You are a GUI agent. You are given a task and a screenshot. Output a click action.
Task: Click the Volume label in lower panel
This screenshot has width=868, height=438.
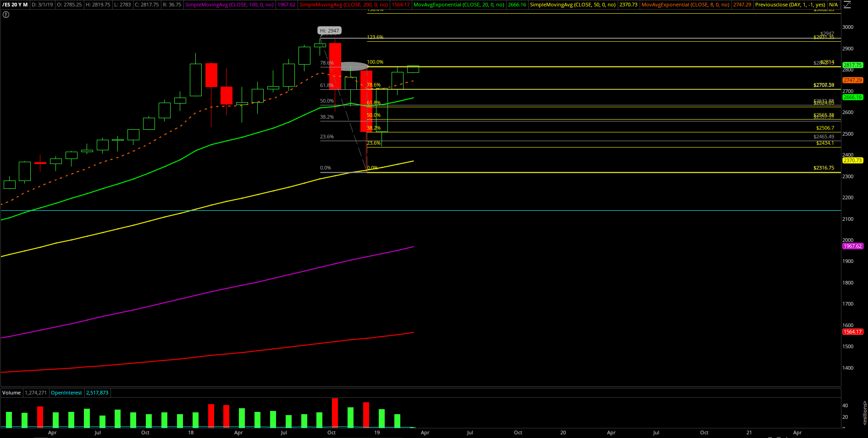tap(11, 393)
